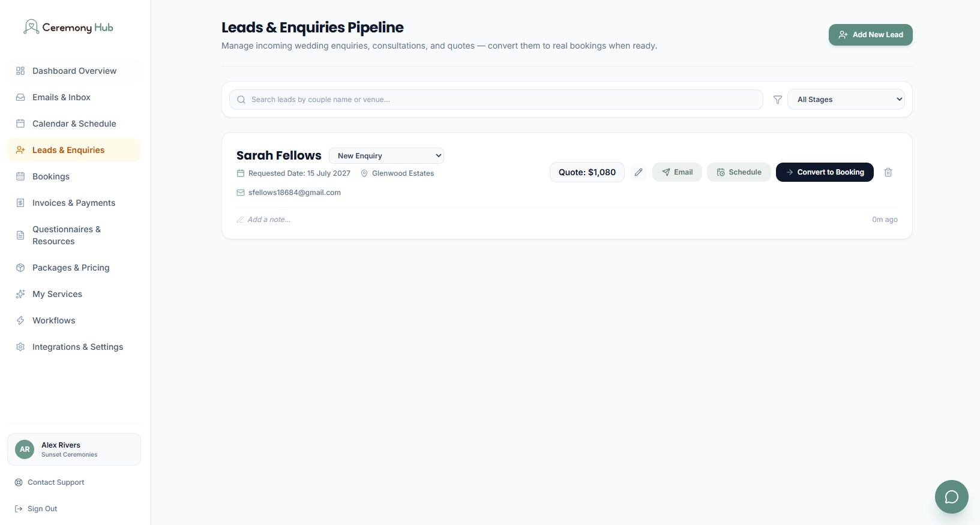Click the Questionnaires & Resources document icon
980x525 pixels.
[x=20, y=235]
